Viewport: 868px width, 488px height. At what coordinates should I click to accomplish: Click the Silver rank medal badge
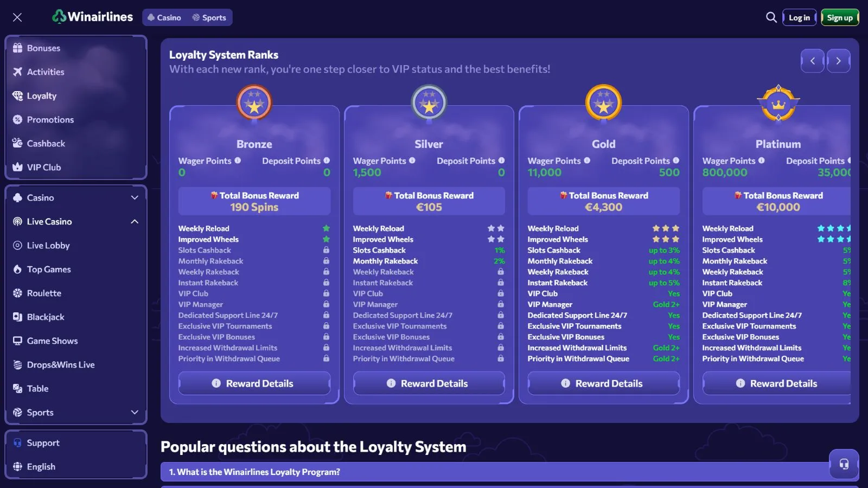click(429, 102)
